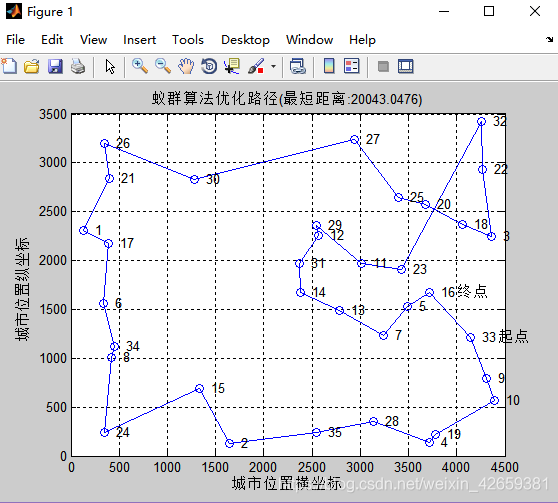558x503 pixels.
Task: Insert a Colorbar from toolbar
Action: (329, 66)
